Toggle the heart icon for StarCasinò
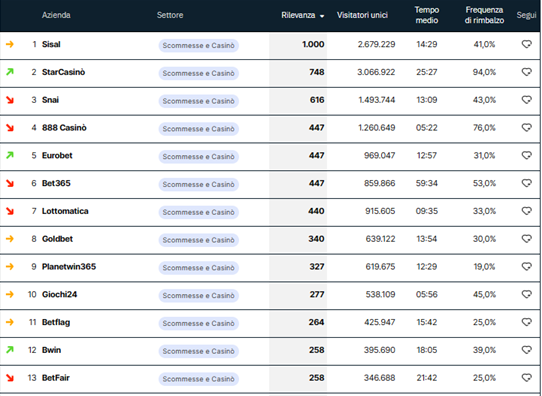This screenshot has width=542, height=396. click(526, 72)
